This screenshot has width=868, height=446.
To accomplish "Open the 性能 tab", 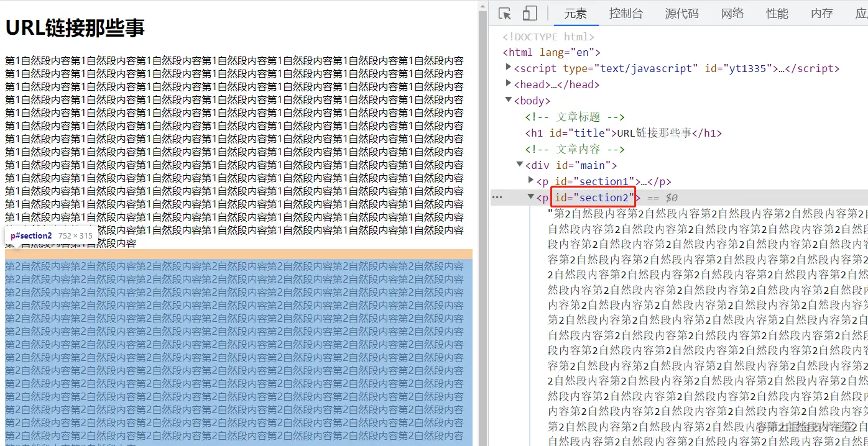I will (x=777, y=14).
